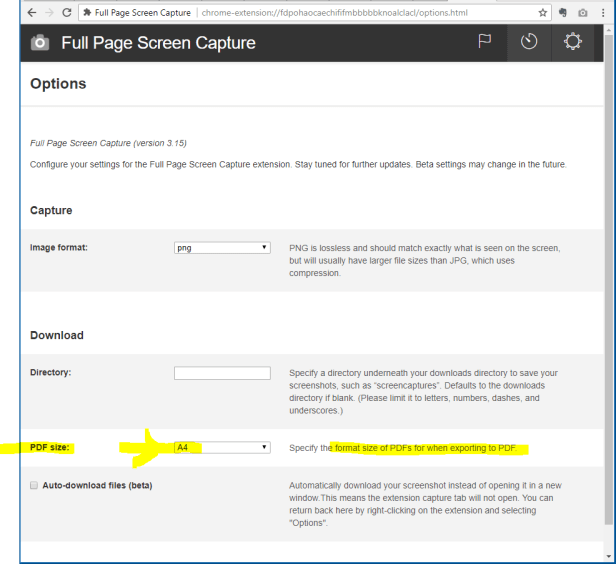Click the Full Page Screen Capture header title
Screen dimensions: 616x564
(158, 43)
